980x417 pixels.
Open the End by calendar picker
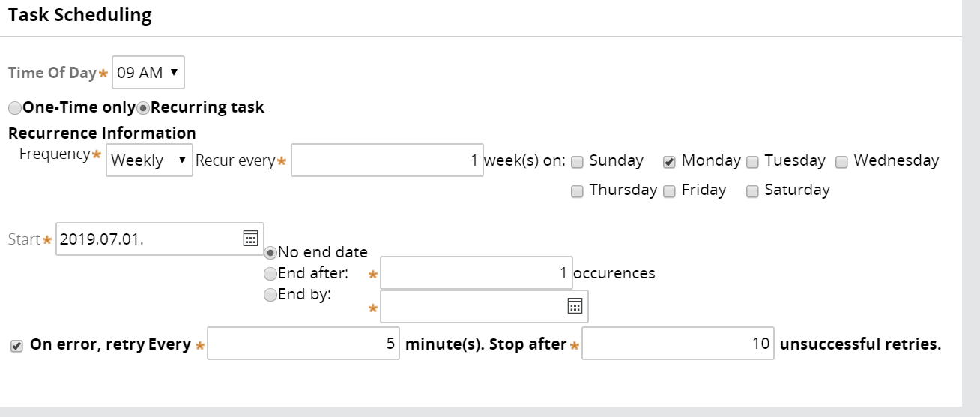575,306
